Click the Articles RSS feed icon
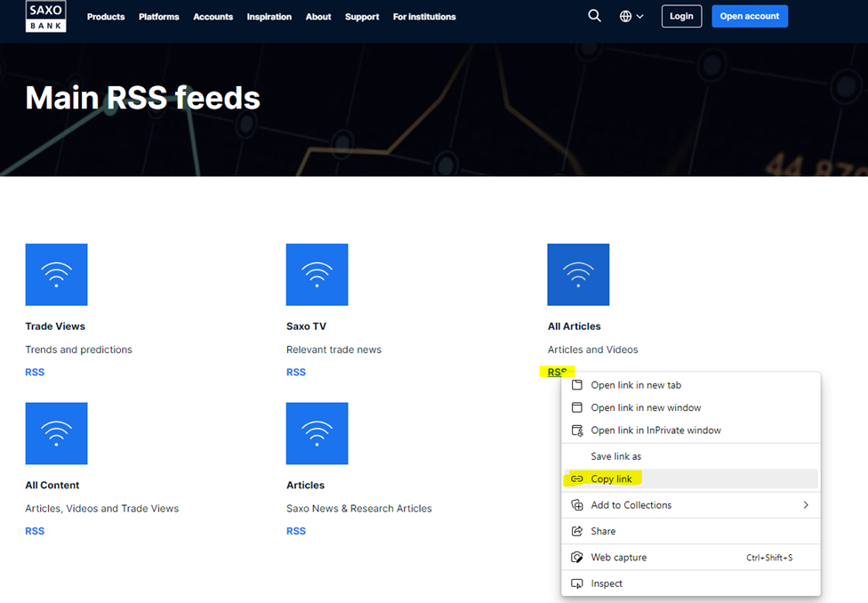 tap(317, 433)
